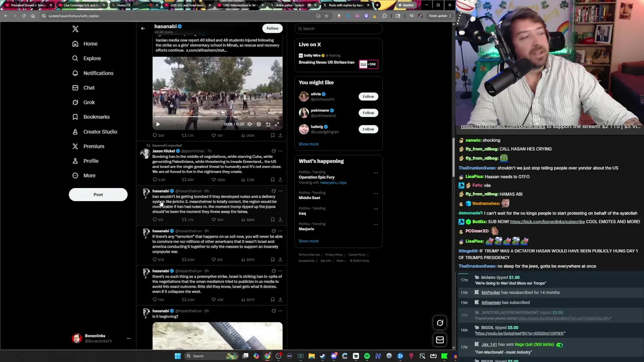Follow pokimane in You might like
The width and height of the screenshot is (644, 362).
pyautogui.click(x=368, y=113)
